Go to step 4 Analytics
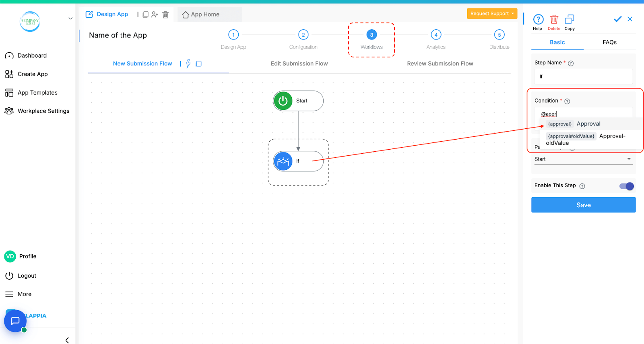644x344 pixels. pyautogui.click(x=436, y=39)
